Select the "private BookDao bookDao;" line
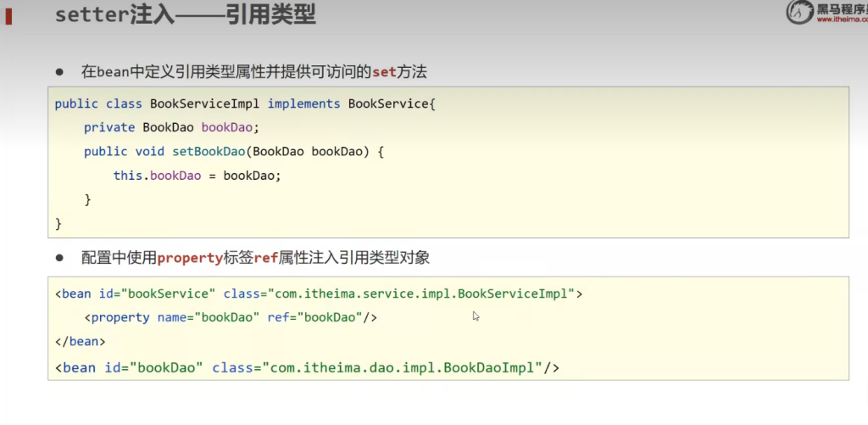 tap(170, 127)
